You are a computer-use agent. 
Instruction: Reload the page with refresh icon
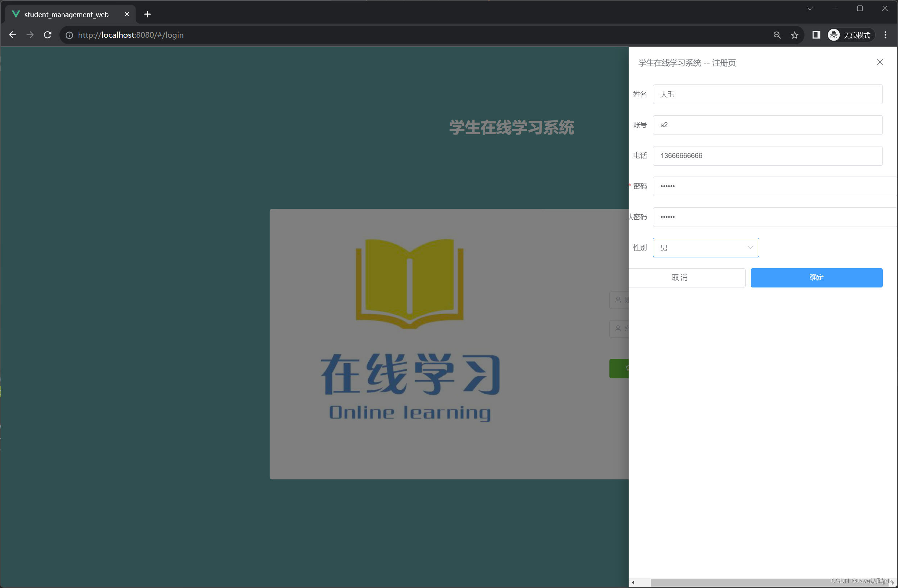pos(47,35)
